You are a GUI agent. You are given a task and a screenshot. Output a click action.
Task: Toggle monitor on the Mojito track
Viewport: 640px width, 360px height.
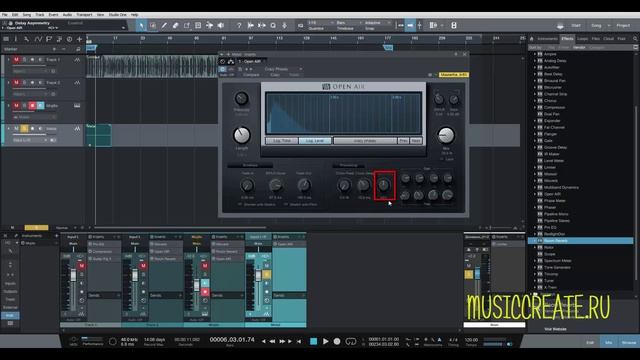pyautogui.click(x=40, y=106)
